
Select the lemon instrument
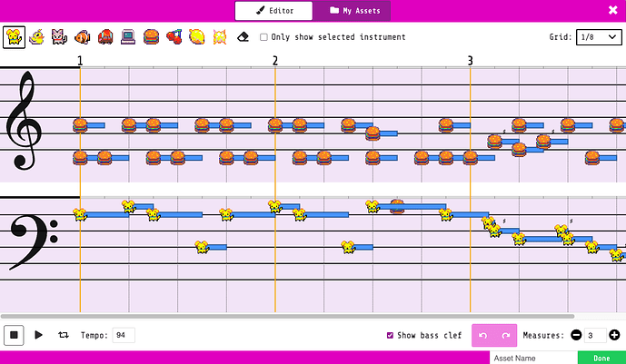click(197, 37)
